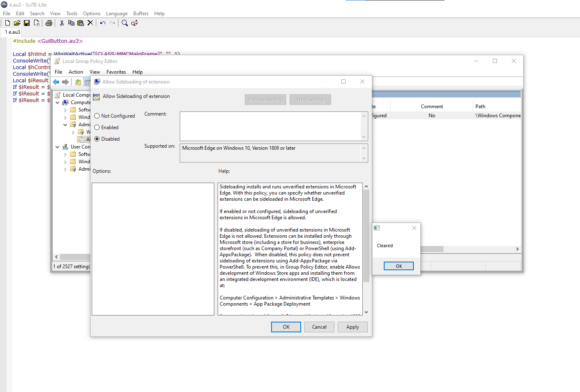Open SciTE Buffers menu

tap(141, 14)
